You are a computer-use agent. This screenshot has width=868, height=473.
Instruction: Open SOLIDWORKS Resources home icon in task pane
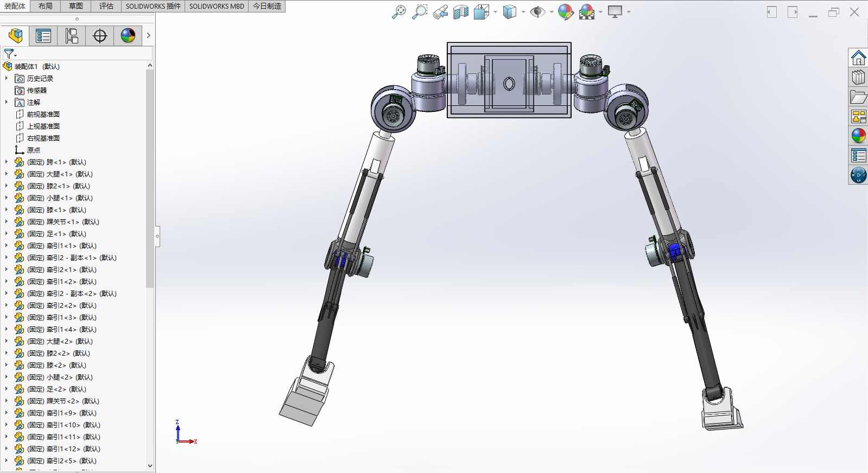pyautogui.click(x=858, y=58)
